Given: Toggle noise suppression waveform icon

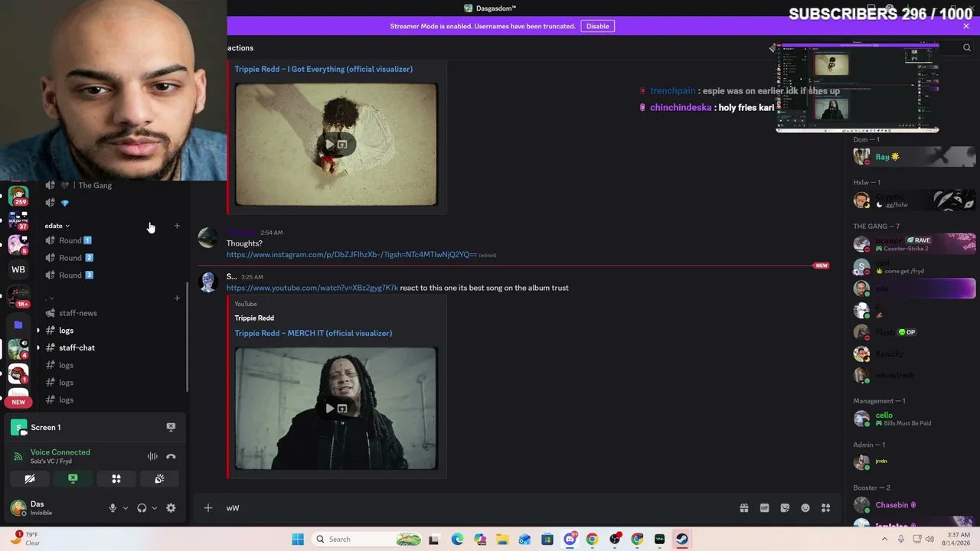Looking at the screenshot, I should [x=152, y=457].
